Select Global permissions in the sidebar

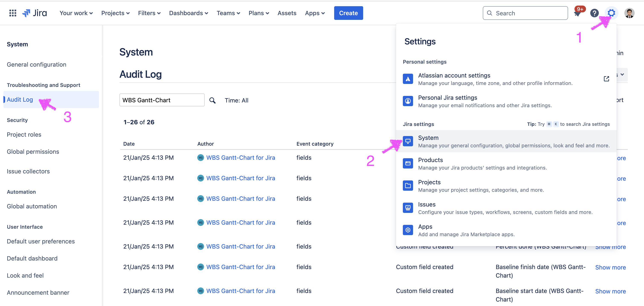tap(33, 152)
